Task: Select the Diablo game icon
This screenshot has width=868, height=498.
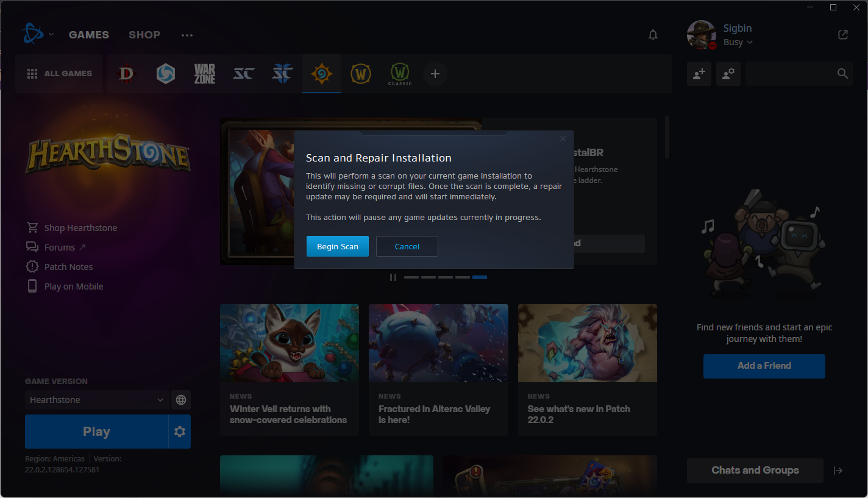Action: coord(126,74)
